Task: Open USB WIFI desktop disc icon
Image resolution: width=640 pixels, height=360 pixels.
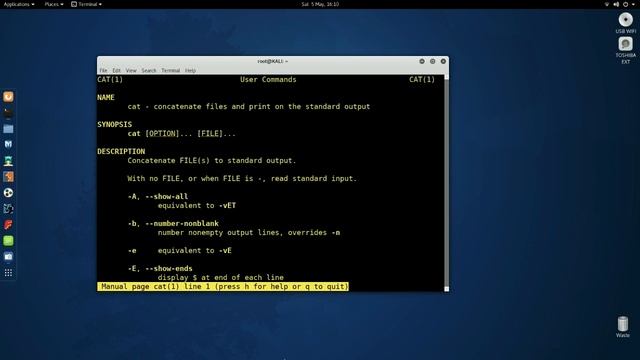Action: 625,20
